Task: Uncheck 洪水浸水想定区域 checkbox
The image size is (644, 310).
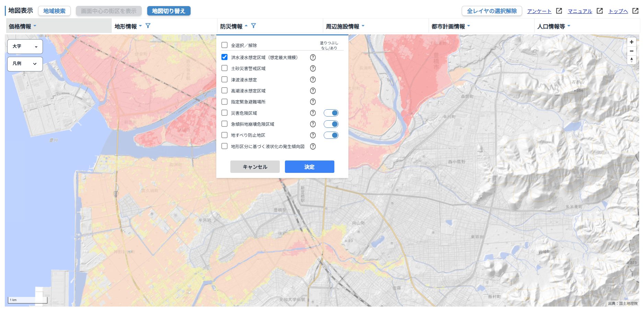Action: (225, 57)
